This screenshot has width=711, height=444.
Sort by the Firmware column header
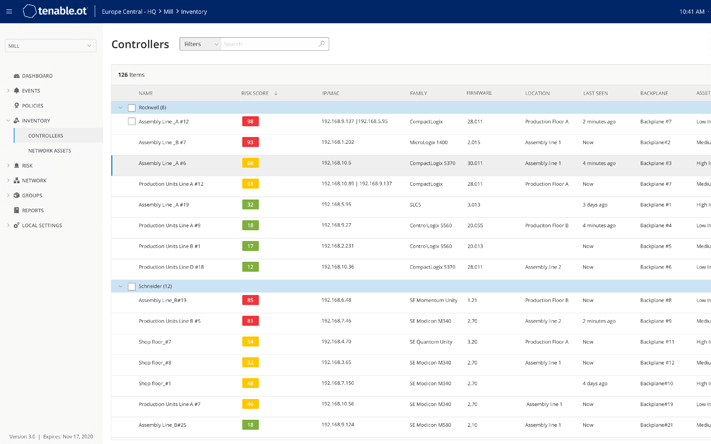pos(479,93)
